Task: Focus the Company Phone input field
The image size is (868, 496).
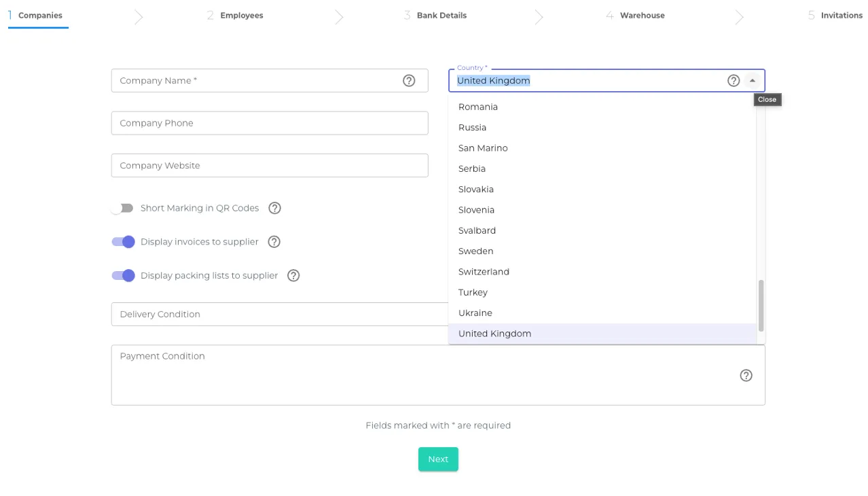Action: [270, 123]
